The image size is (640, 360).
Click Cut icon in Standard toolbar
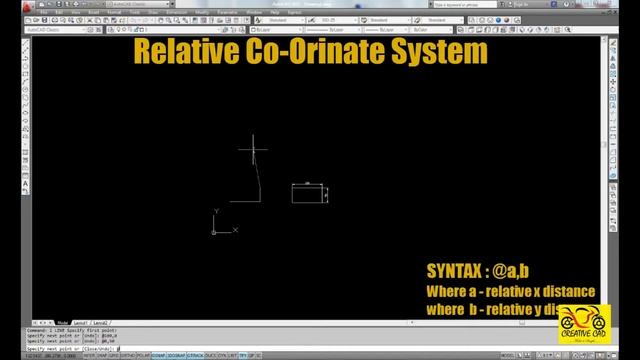tap(90, 20)
